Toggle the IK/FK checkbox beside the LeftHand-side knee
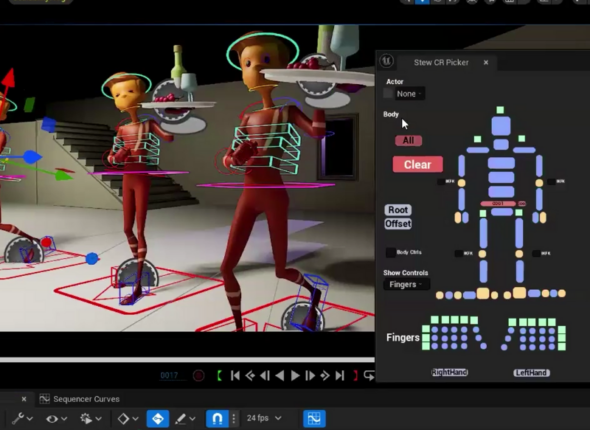 coord(536,254)
